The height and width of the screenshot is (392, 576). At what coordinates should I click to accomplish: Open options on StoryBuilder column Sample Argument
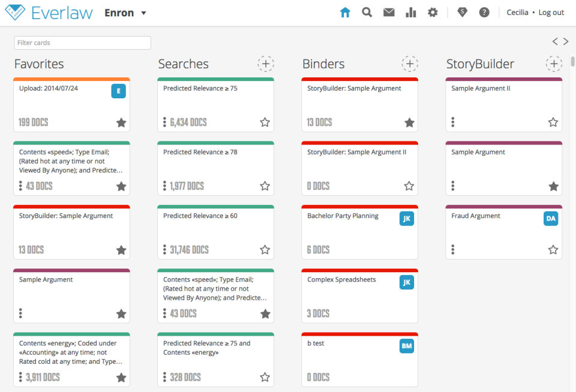click(x=453, y=186)
